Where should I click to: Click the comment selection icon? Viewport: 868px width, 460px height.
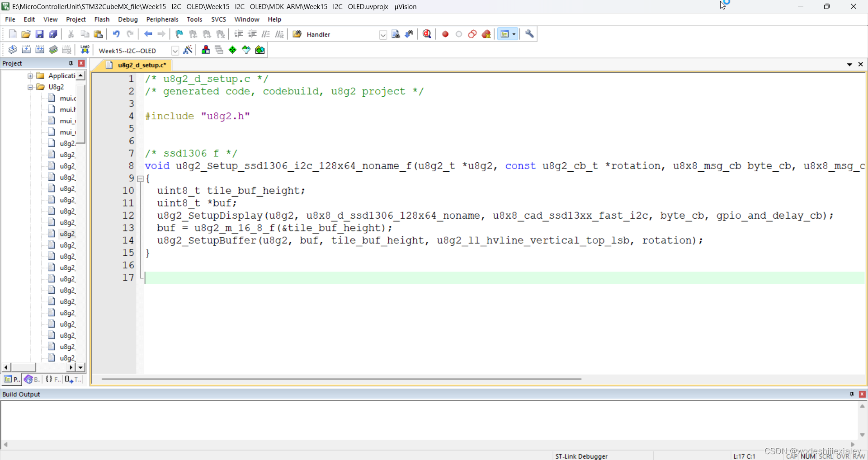[266, 34]
